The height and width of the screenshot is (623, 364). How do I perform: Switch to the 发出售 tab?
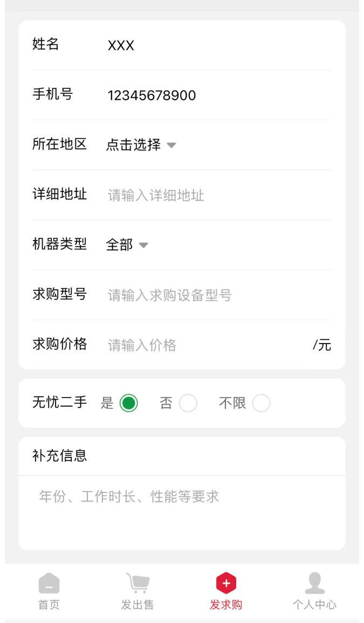(138, 605)
